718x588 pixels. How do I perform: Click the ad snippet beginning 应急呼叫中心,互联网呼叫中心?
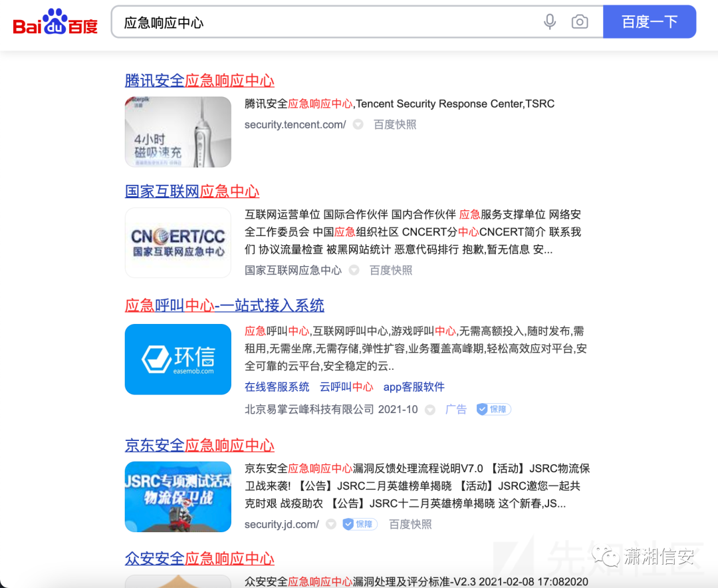416,349
